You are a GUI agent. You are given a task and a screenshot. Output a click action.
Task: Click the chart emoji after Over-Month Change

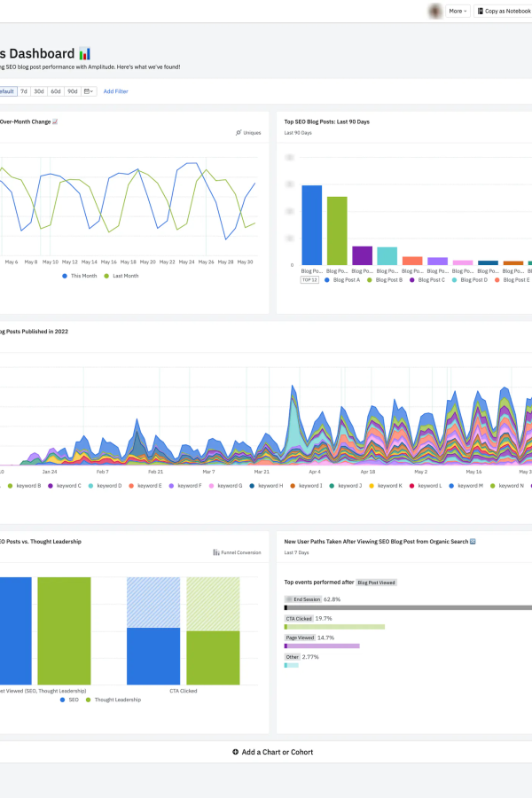click(x=56, y=121)
